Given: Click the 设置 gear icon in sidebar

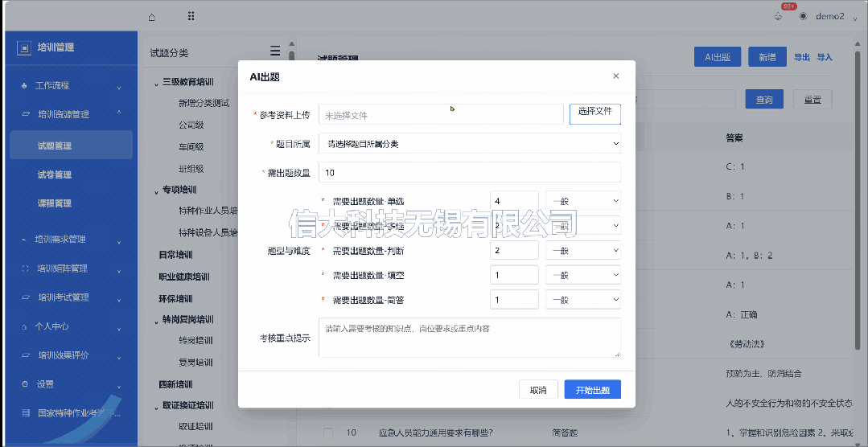Looking at the screenshot, I should [24, 384].
